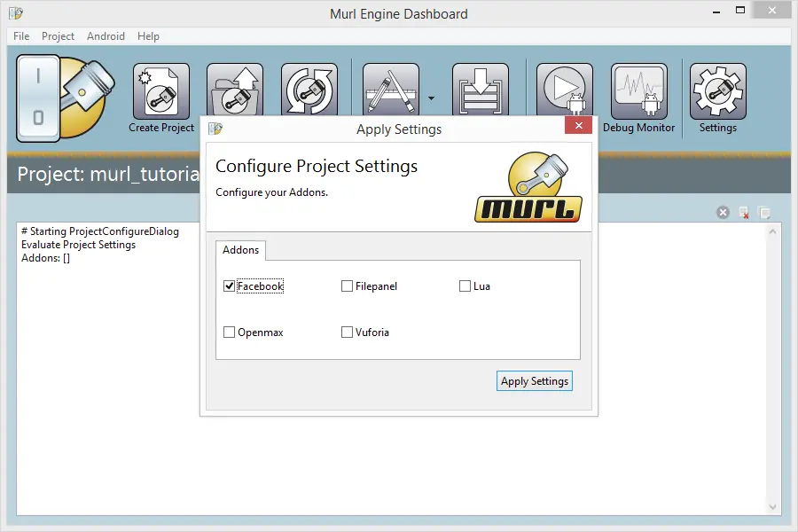Click the Android run play icon
The image size is (798, 532).
pos(565,90)
